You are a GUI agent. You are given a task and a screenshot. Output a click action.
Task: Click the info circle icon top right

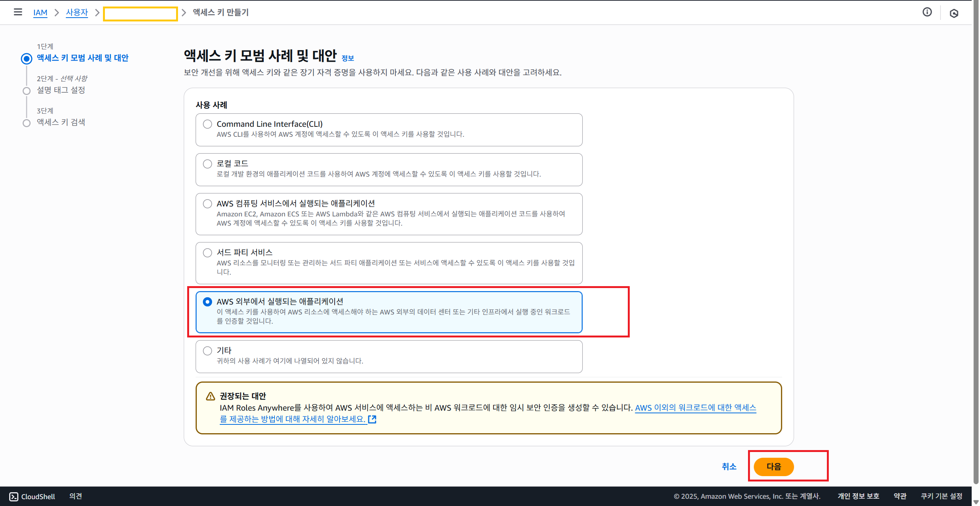tap(927, 12)
